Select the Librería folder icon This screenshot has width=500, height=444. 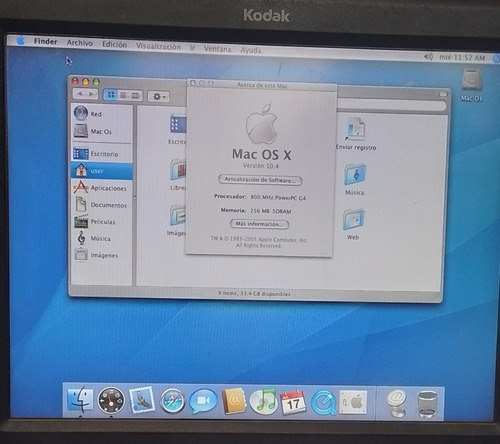point(178,170)
